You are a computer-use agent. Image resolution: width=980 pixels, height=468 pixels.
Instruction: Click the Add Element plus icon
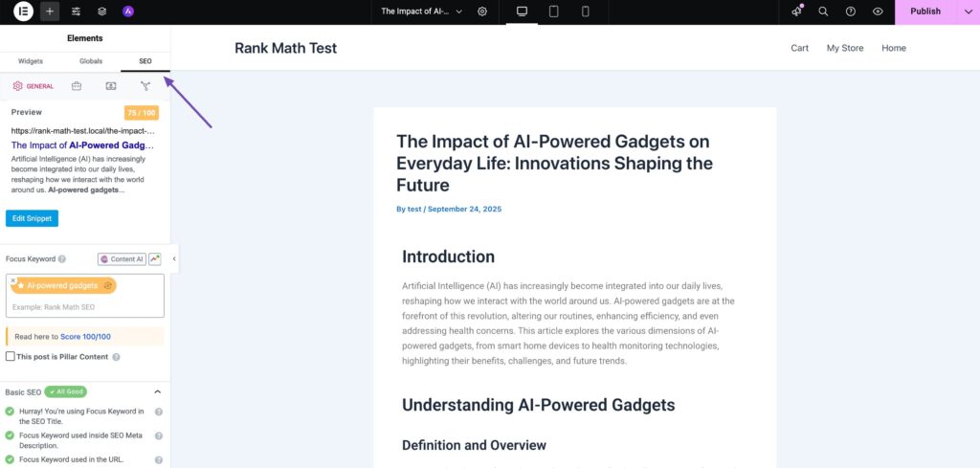50,11
